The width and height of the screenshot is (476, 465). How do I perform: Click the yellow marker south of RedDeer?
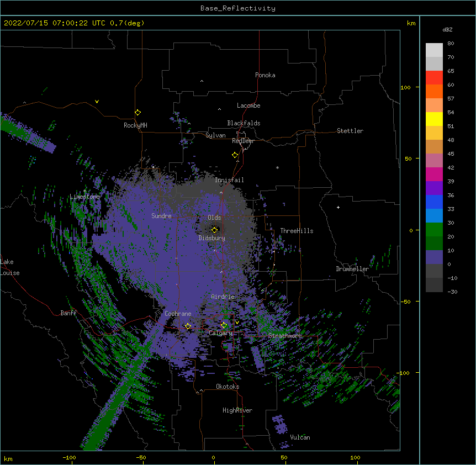pos(235,155)
